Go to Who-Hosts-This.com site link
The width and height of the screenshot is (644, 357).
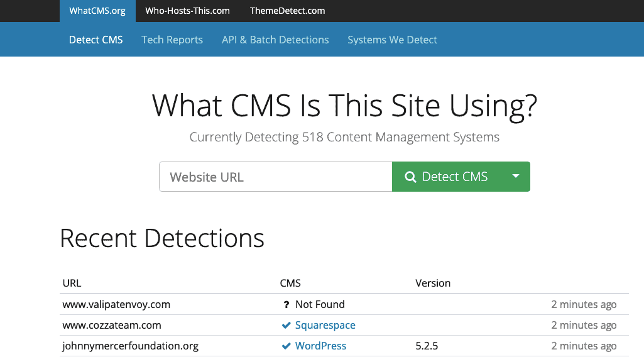[187, 11]
